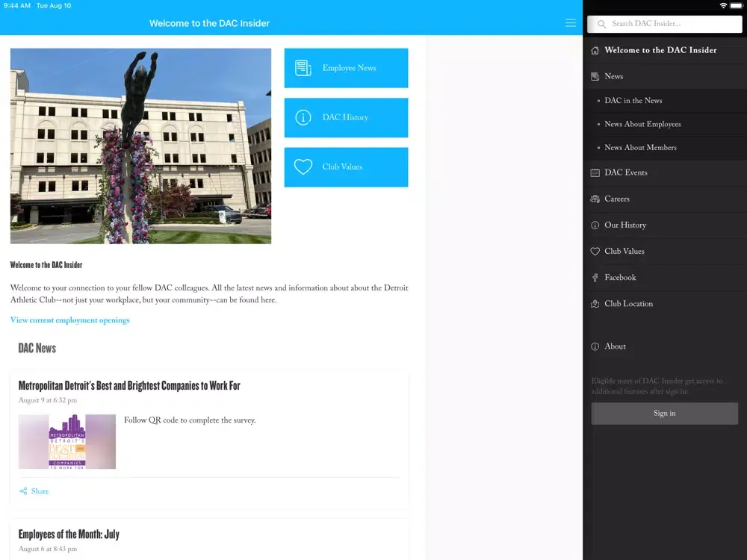Select DAC Events in sidebar

[665, 173]
